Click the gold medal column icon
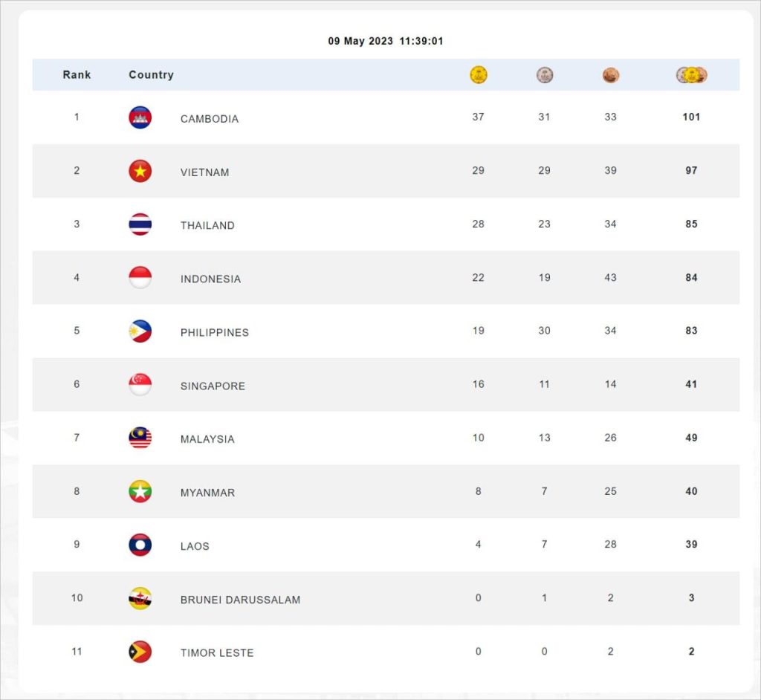 point(479,75)
